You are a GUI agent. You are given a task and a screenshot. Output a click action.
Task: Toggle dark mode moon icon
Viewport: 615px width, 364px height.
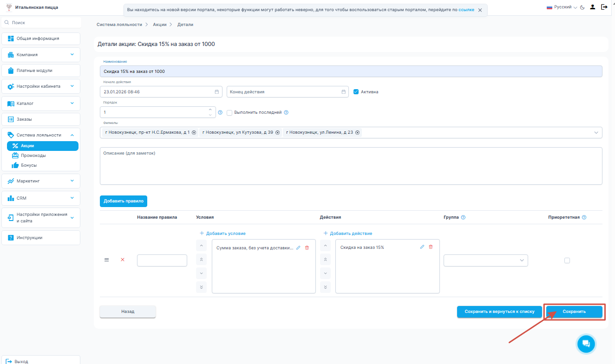pos(582,7)
